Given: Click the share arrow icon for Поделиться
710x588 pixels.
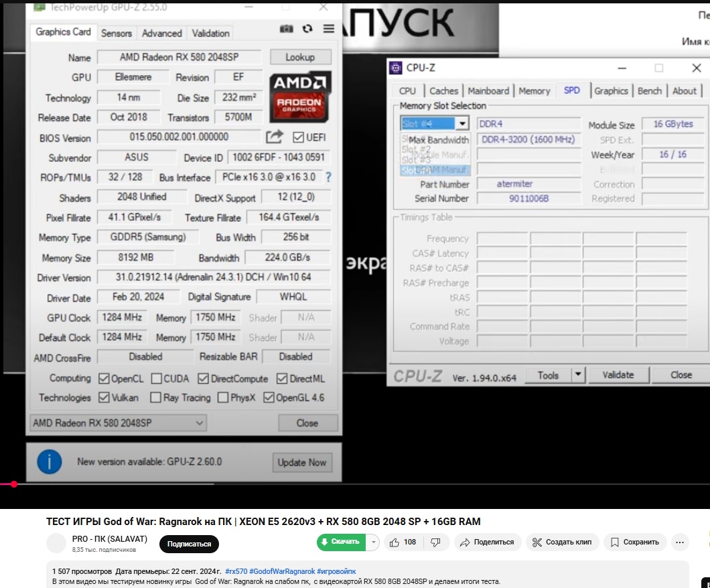Looking at the screenshot, I should (x=465, y=542).
